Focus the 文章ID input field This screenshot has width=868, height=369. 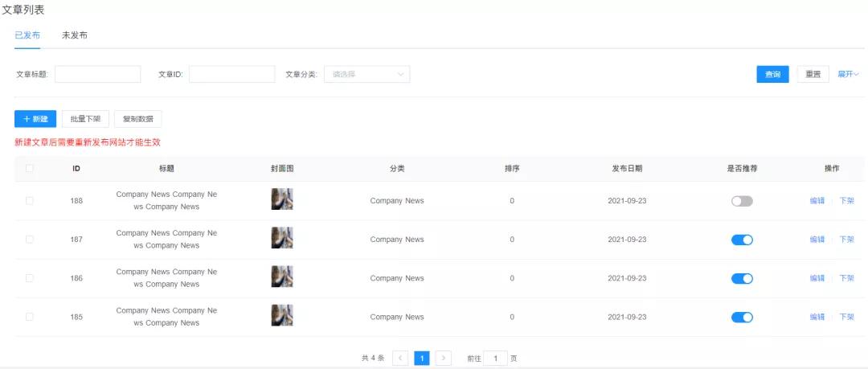point(232,74)
